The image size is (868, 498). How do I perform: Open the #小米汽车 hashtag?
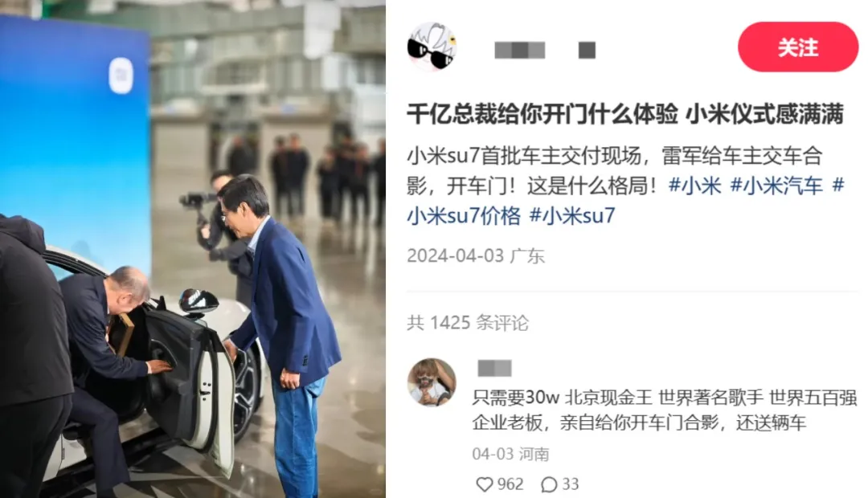pyautogui.click(x=776, y=186)
